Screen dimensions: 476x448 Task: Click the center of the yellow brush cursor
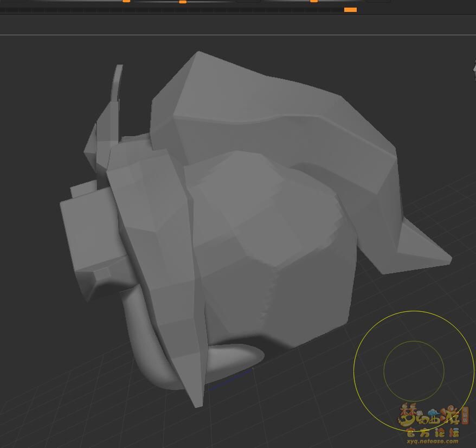pyautogui.click(x=414, y=372)
